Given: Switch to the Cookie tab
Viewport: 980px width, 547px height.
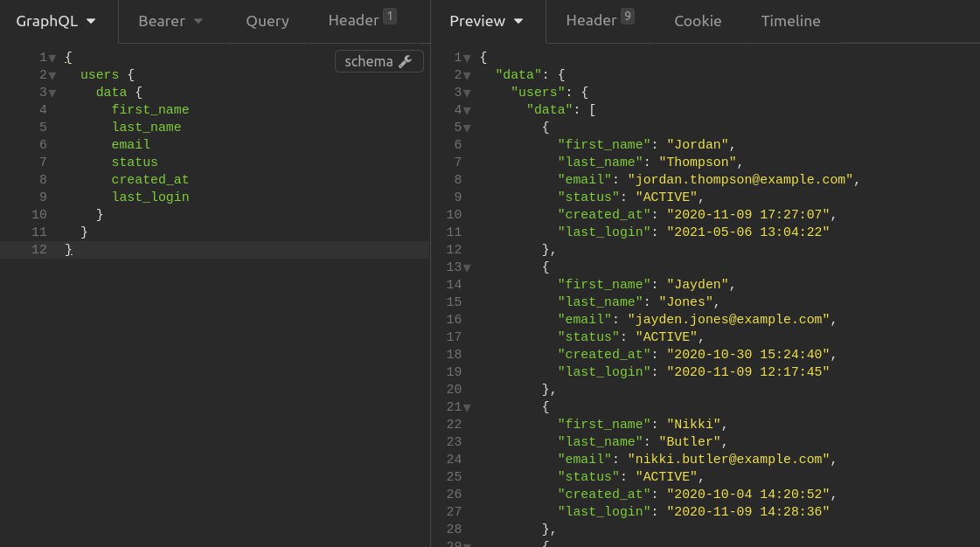Looking at the screenshot, I should click(698, 21).
